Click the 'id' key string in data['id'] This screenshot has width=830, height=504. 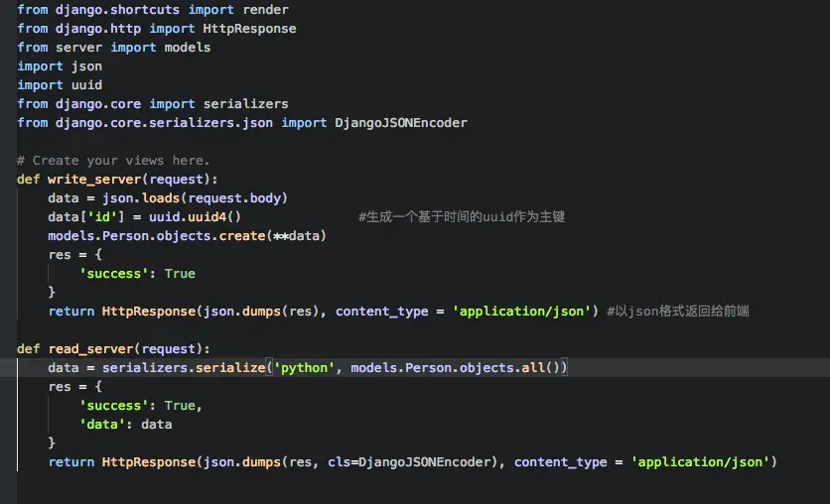click(102, 217)
